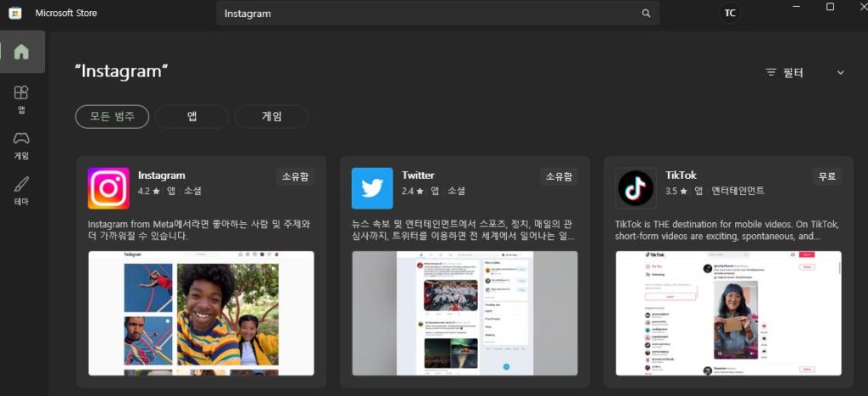Screen dimensions: 868x396
Task: Click the Twitter 뉴스 속보 description text
Action: coord(463,231)
